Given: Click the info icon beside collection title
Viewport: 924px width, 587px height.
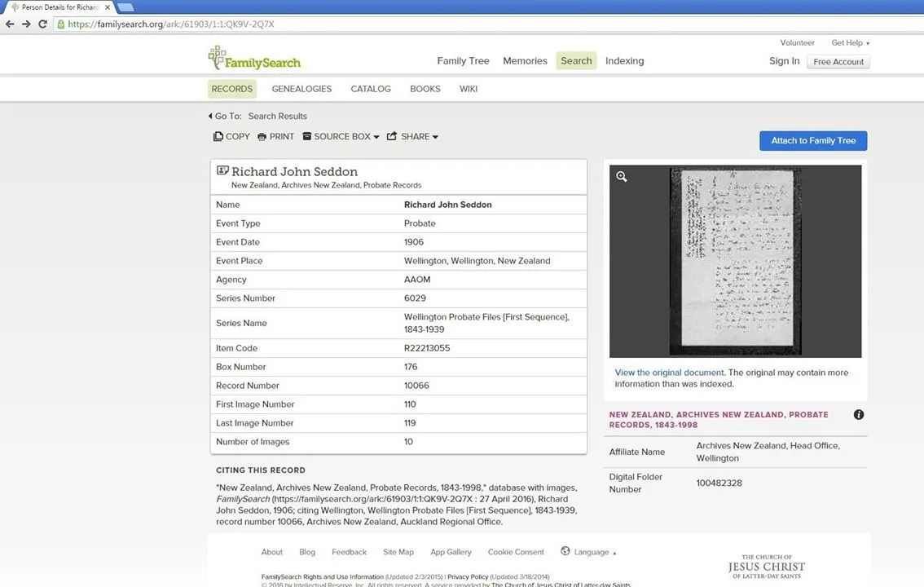Looking at the screenshot, I should (x=859, y=414).
